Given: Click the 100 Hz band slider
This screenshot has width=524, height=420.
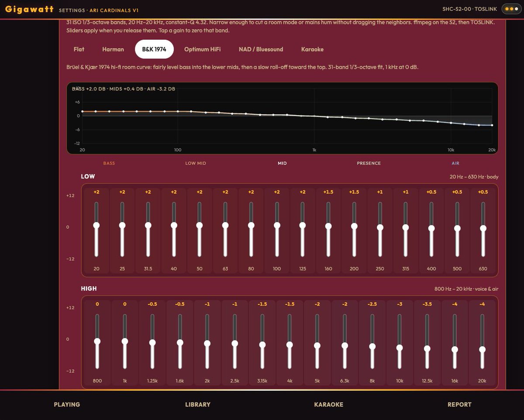Looking at the screenshot, I should (277, 230).
